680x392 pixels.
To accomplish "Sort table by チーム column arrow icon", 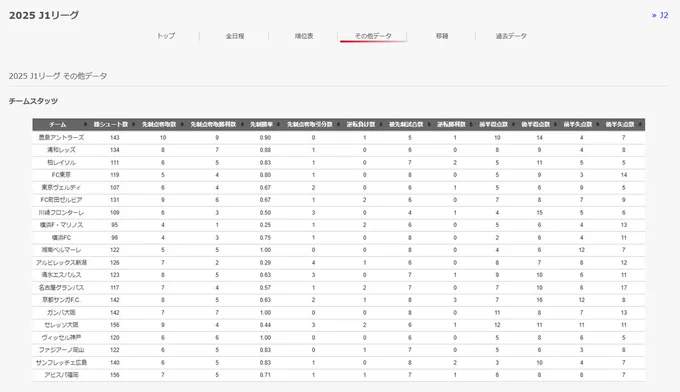I will (85, 124).
